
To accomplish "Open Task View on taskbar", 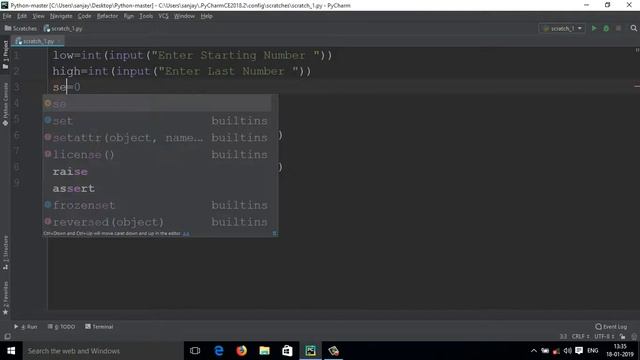I will tap(195, 351).
